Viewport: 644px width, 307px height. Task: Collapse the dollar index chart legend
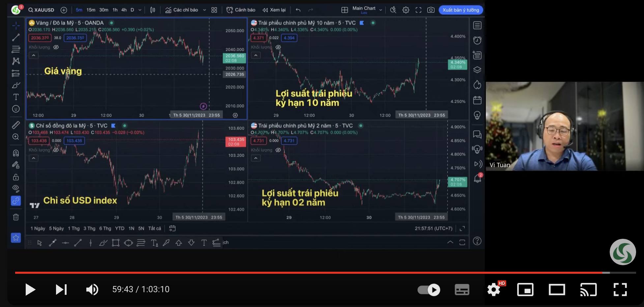[34, 158]
